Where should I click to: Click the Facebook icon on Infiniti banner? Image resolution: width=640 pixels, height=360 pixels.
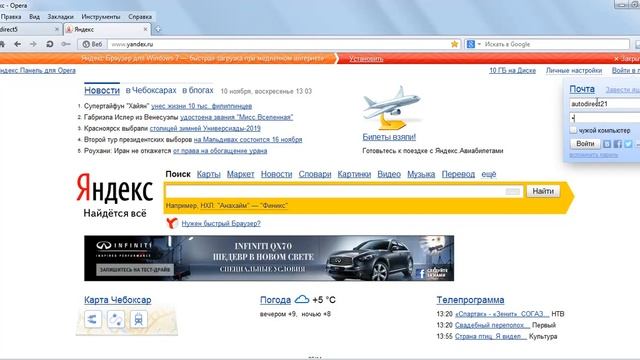(422, 274)
